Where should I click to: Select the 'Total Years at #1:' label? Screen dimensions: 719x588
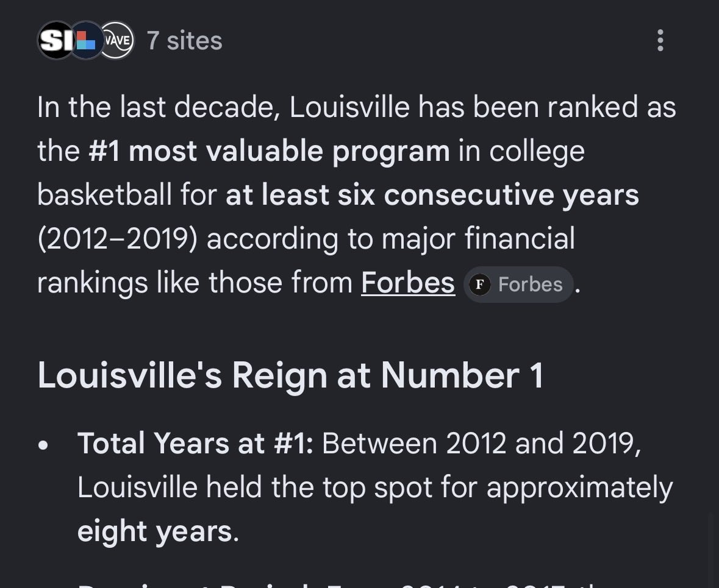click(195, 443)
